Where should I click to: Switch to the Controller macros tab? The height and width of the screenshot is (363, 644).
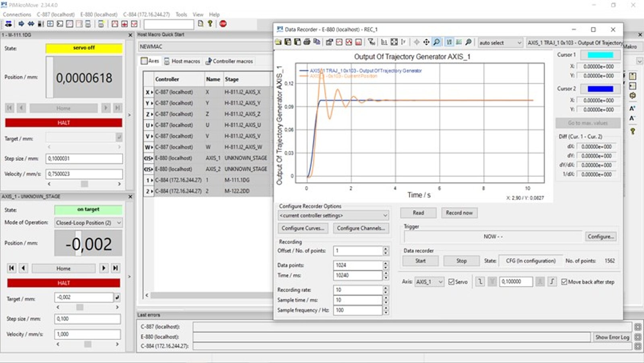tap(229, 61)
